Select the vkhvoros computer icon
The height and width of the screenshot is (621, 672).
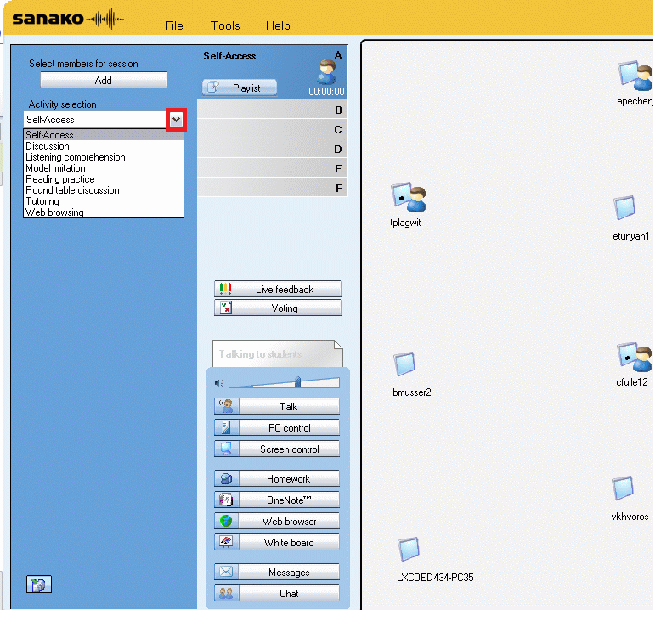pos(624,488)
